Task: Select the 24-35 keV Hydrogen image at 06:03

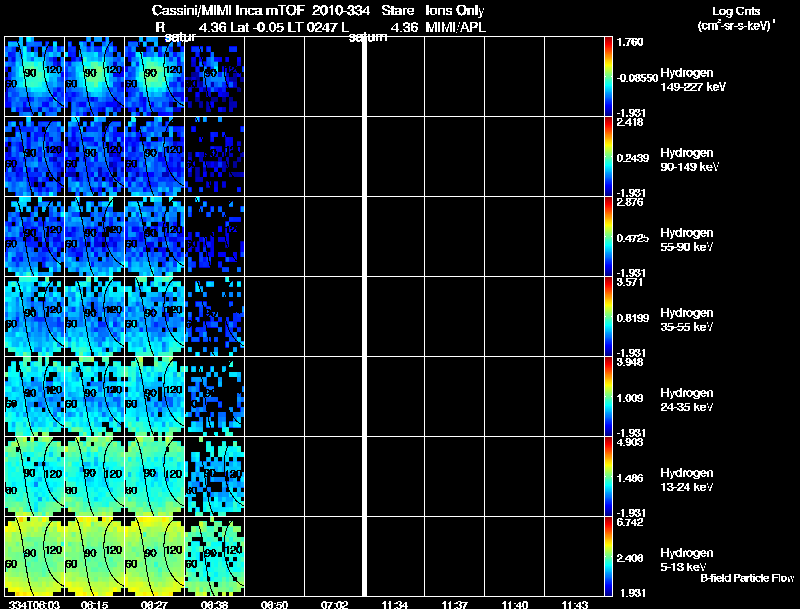Action: 35,397
